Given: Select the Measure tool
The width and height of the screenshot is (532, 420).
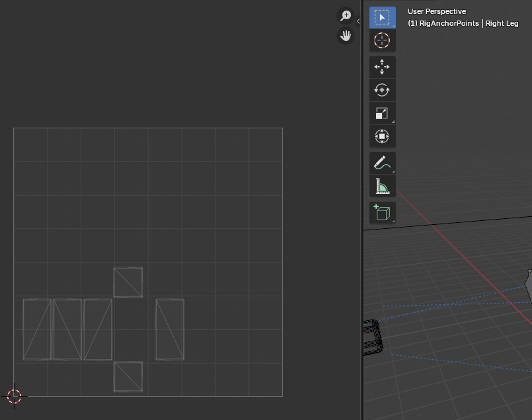Looking at the screenshot, I should coord(382,186).
